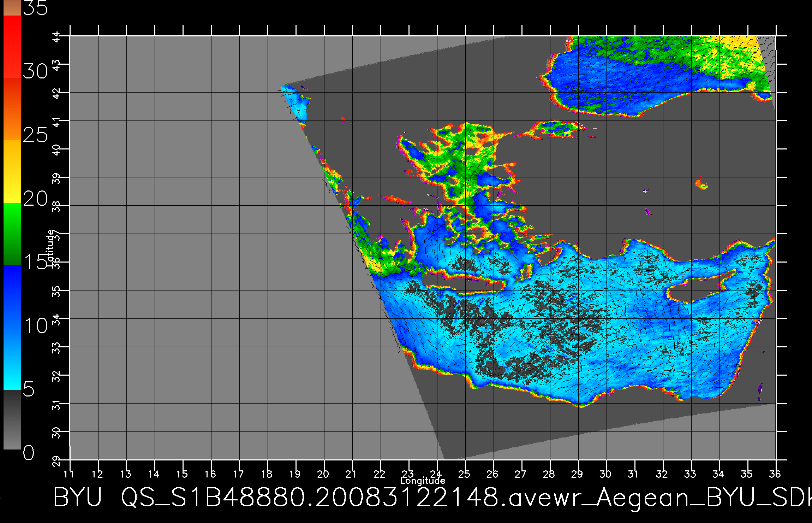Click longitude tick label 19
812x523 pixels.
[294, 474]
